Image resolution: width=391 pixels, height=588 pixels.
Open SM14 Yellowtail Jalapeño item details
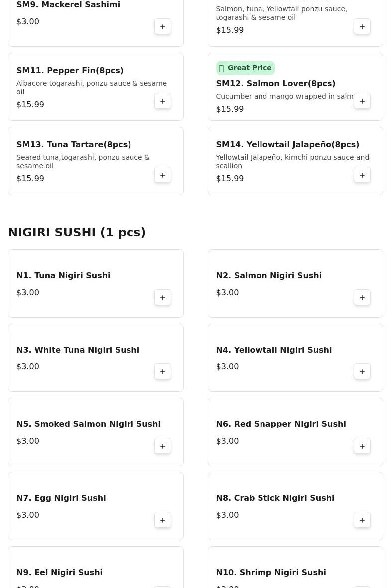(x=287, y=145)
